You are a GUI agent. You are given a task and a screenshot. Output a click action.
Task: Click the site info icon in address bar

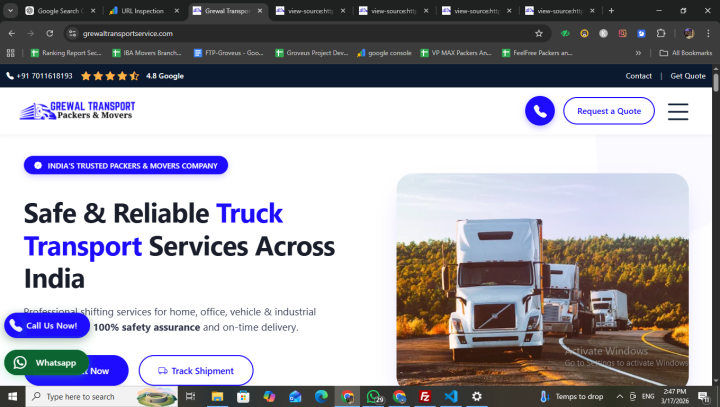click(72, 33)
